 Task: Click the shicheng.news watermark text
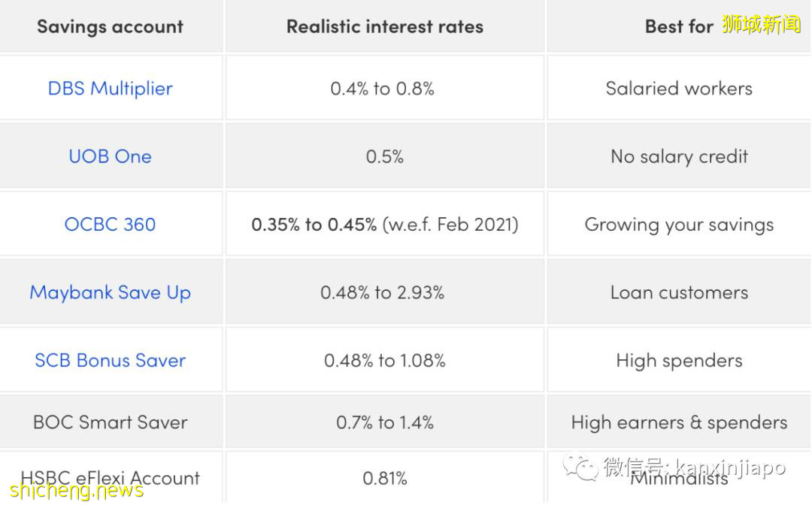72,491
